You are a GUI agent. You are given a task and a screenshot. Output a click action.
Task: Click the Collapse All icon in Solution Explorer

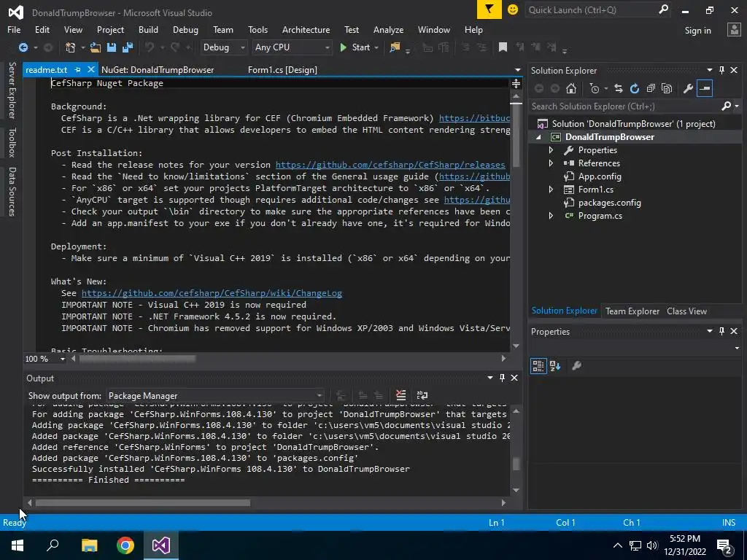(651, 88)
